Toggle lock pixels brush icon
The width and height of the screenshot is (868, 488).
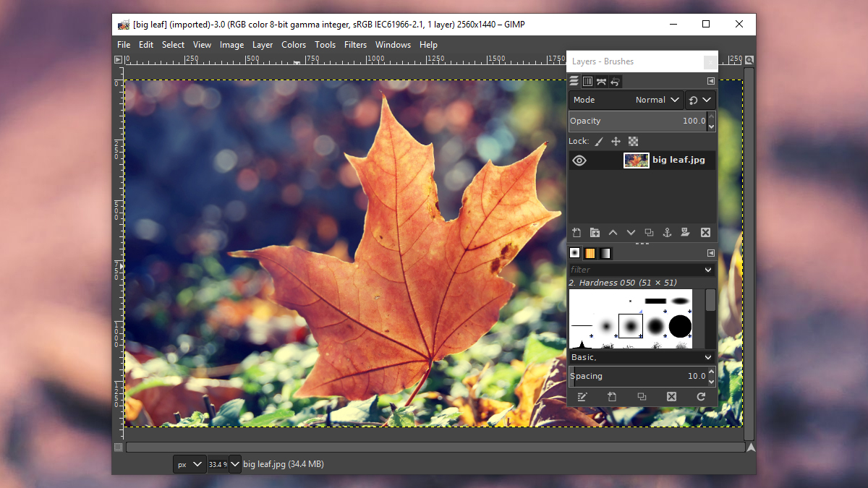[x=599, y=142]
